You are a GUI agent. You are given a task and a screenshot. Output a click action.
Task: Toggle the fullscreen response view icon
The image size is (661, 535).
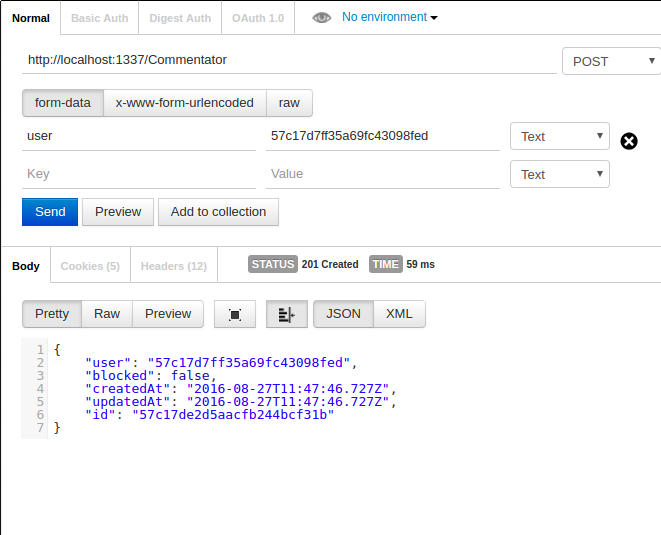(235, 314)
